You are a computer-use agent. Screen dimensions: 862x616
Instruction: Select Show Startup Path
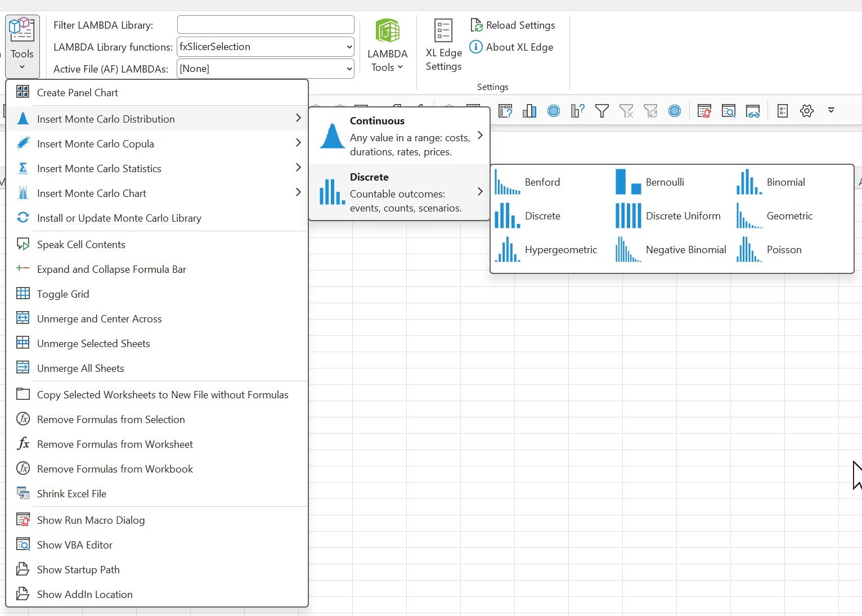(x=157, y=569)
